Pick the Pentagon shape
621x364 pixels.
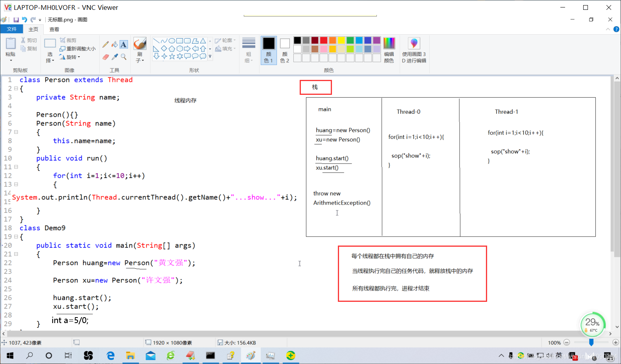[x=172, y=49]
